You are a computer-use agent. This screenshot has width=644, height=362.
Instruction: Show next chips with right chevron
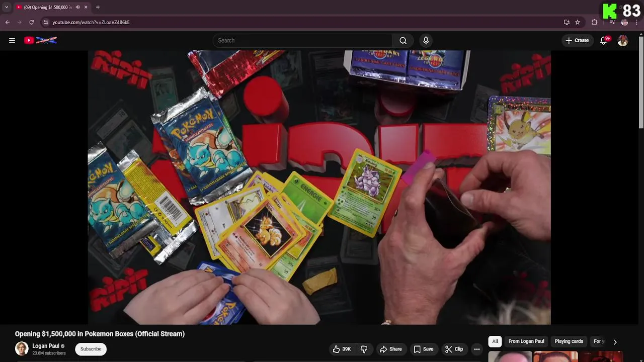click(x=615, y=342)
